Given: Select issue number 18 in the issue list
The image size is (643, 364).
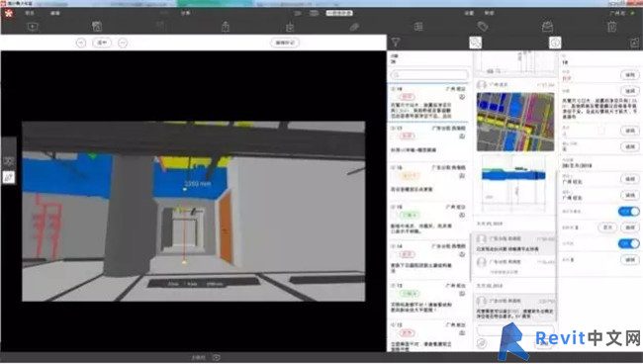Looking at the screenshot, I should (x=429, y=103).
